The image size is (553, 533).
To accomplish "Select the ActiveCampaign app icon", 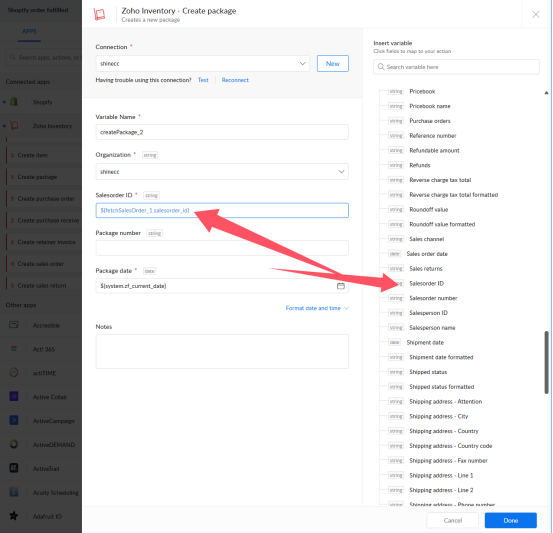I will pyautogui.click(x=14, y=420).
